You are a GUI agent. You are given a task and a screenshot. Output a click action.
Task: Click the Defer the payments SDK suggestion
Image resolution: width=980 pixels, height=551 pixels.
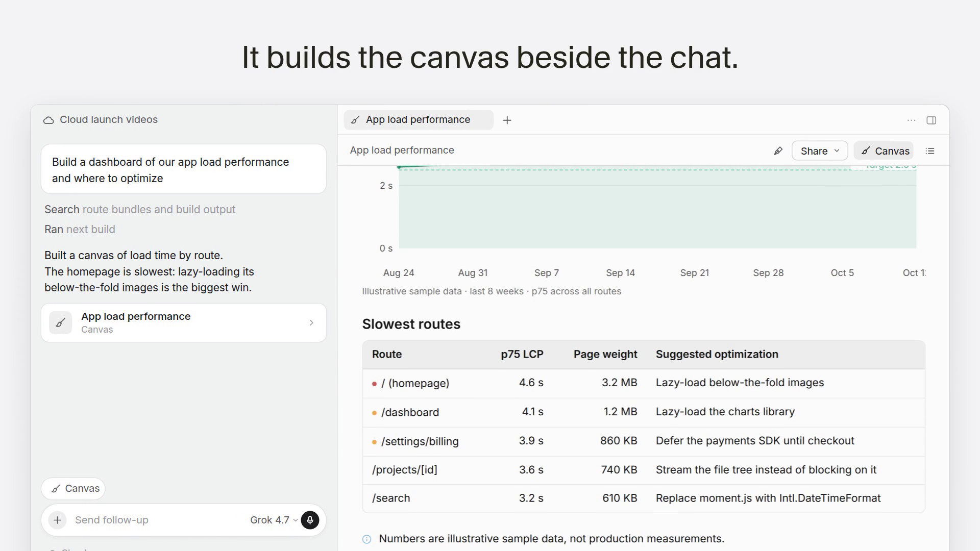[755, 441]
